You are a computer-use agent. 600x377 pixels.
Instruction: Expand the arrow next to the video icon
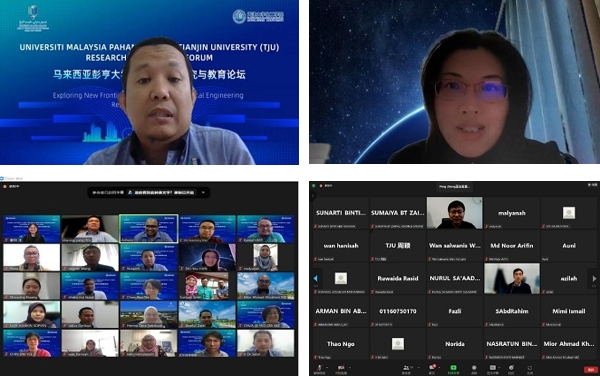tap(350, 368)
